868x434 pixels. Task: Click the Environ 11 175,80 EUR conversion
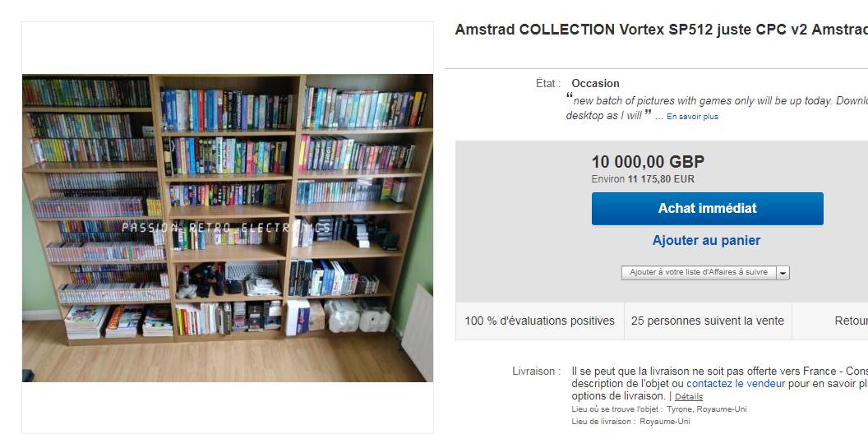tap(643, 179)
